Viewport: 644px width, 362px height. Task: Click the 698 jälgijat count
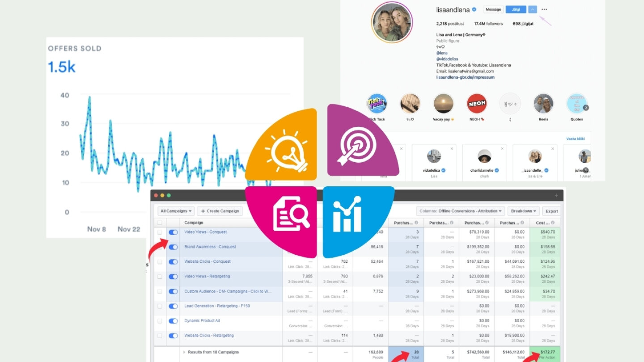523,24
